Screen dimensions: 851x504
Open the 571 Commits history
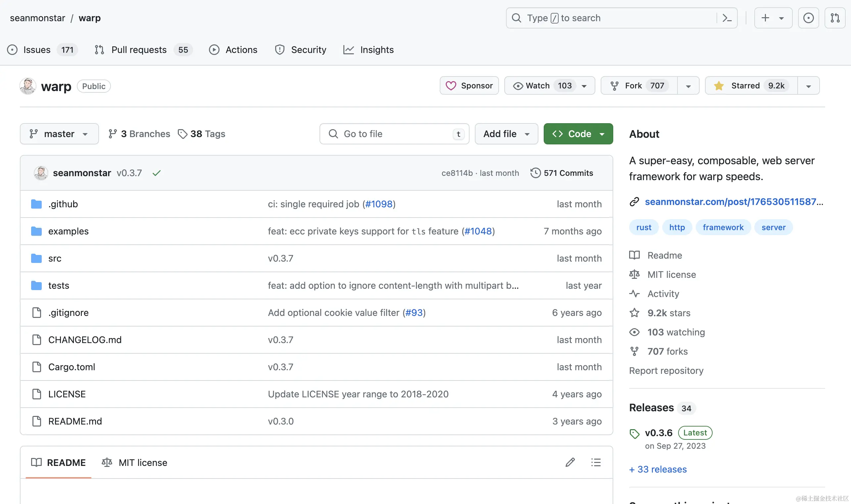tap(562, 173)
